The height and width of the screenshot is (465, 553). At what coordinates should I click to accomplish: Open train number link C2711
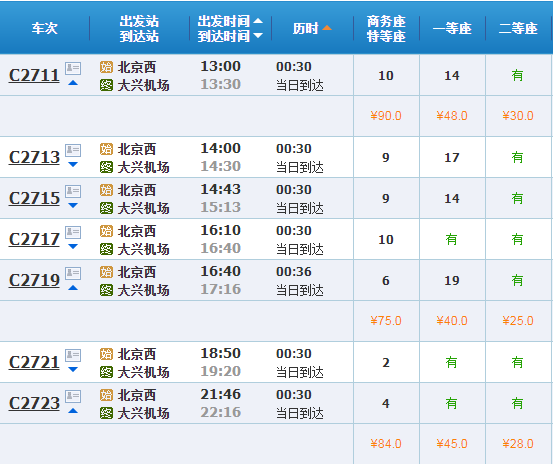(x=34, y=76)
